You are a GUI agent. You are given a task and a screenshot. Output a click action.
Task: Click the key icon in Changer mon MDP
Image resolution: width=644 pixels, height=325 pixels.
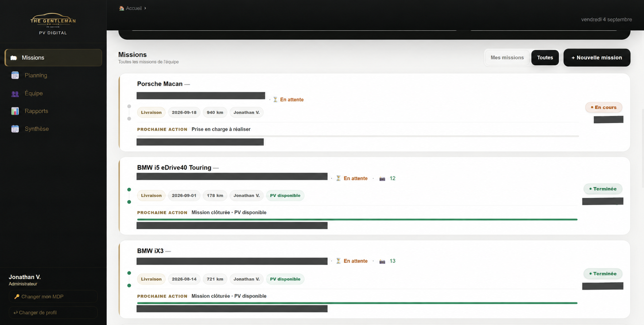(16, 297)
